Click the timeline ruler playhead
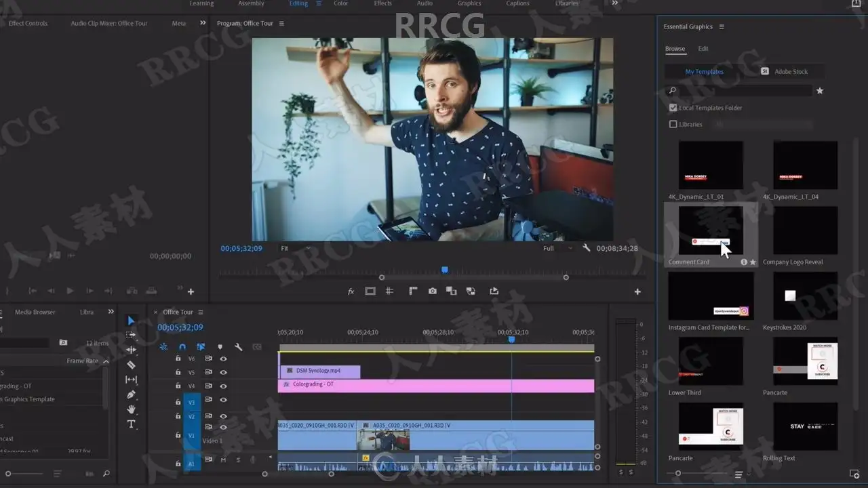The image size is (868, 488). pyautogui.click(x=511, y=340)
